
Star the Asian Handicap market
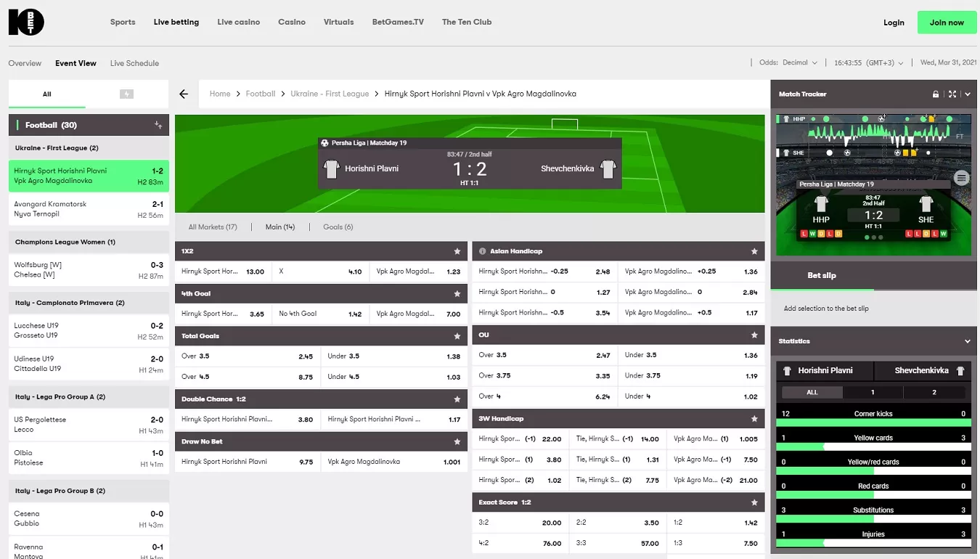(754, 251)
